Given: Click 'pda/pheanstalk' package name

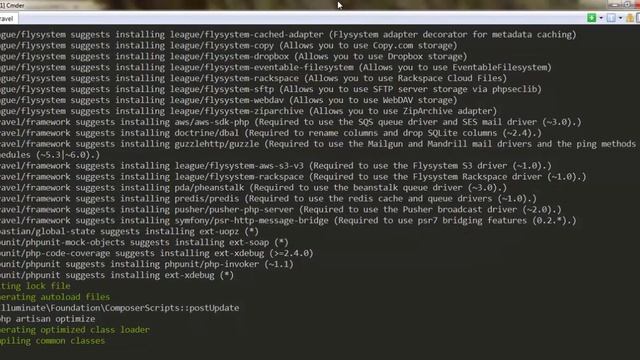Looking at the screenshot, I should pyautogui.click(x=209, y=188).
